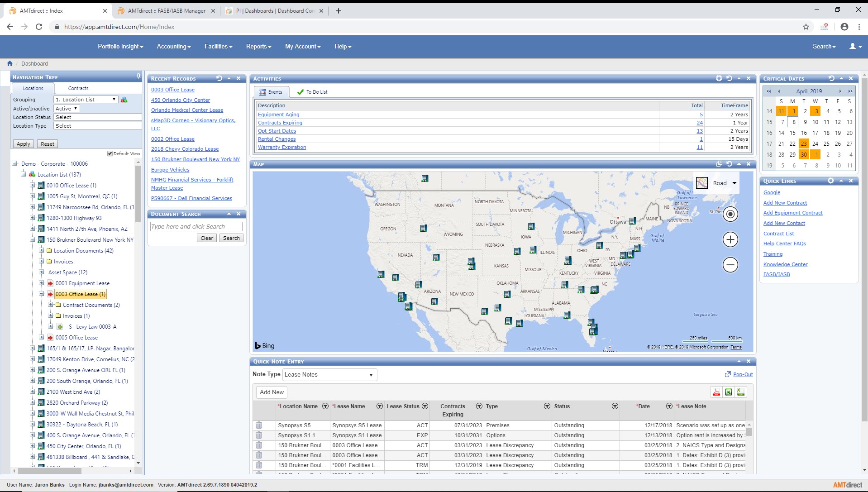Center map on my location
This screenshot has width=868, height=492.
730,214
